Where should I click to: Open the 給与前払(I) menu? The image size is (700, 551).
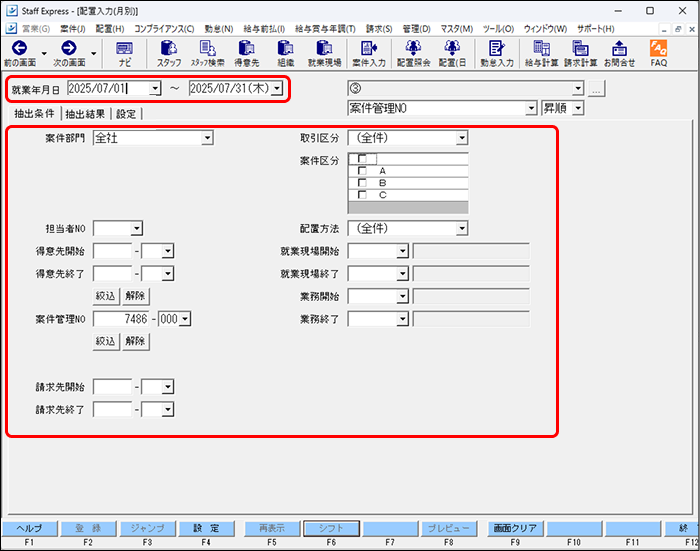click(x=263, y=28)
